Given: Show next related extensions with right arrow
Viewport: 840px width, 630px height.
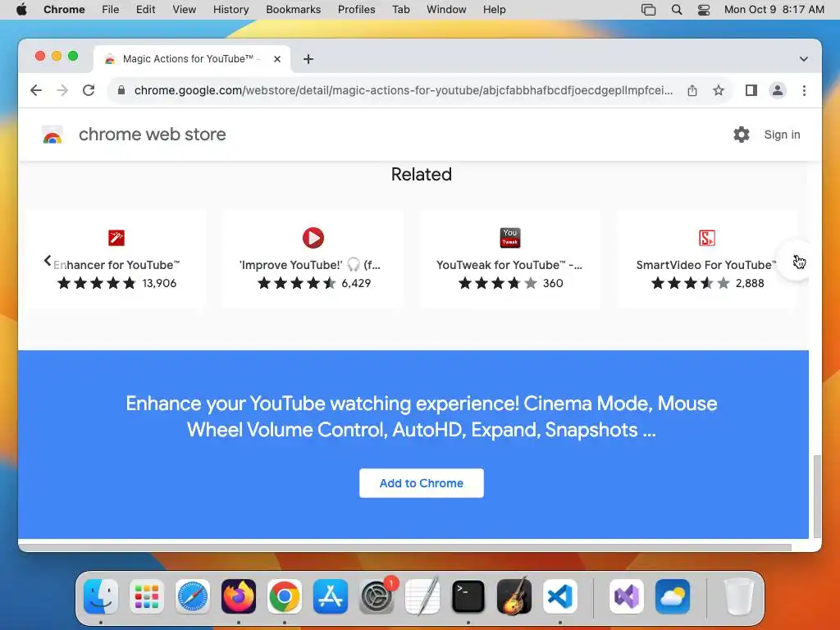Looking at the screenshot, I should coord(798,262).
